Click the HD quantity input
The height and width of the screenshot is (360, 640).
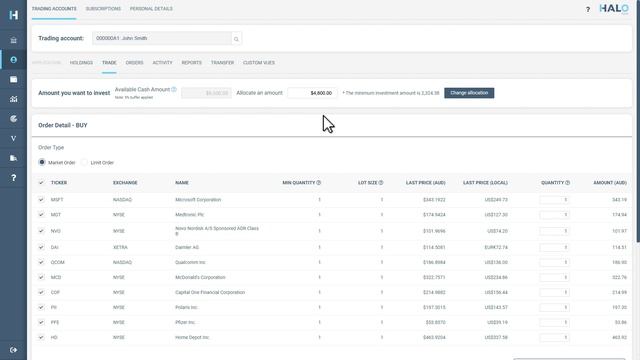tap(554, 338)
